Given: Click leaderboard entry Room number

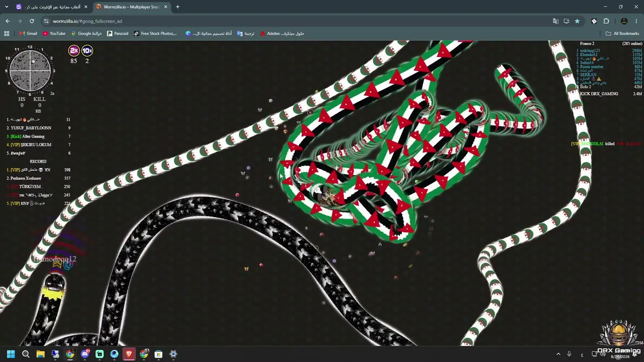Looking at the screenshot, I should (x=592, y=67).
